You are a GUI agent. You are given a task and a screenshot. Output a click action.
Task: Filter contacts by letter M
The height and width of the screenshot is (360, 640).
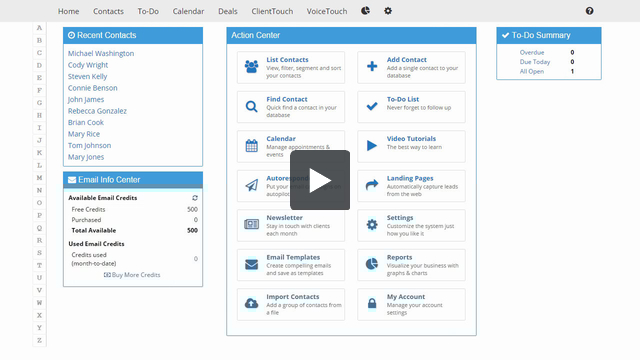39,178
